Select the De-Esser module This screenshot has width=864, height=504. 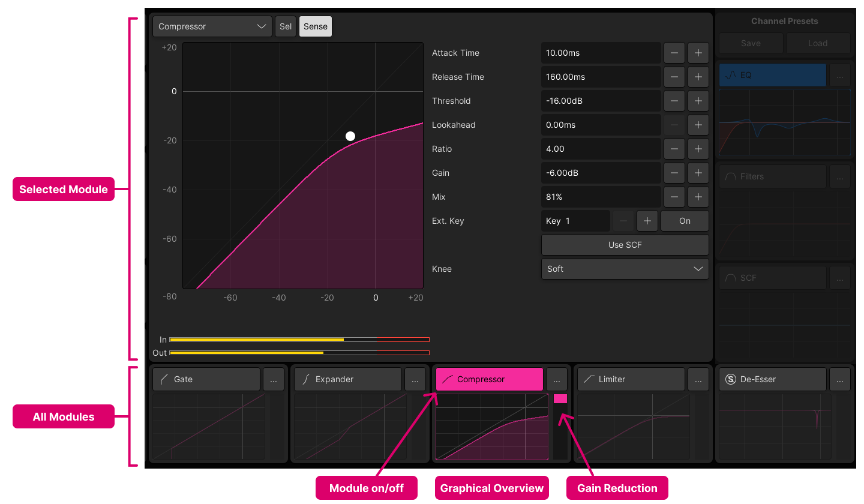[x=772, y=379]
